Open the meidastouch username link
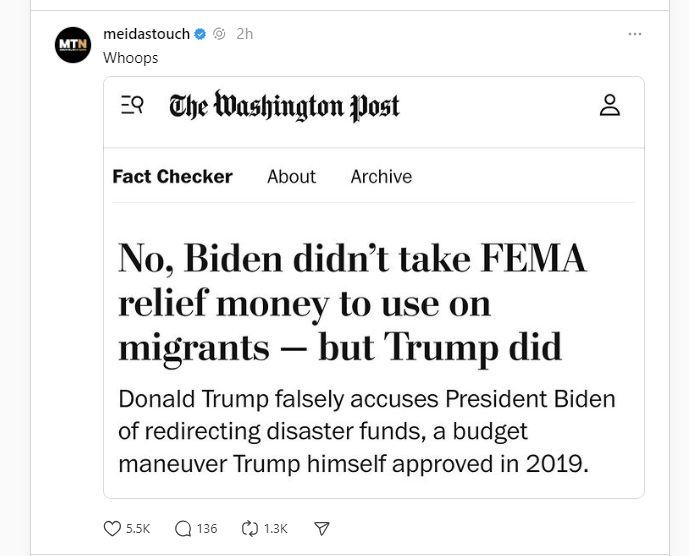Image resolution: width=689 pixels, height=556 pixels. pyautogui.click(x=146, y=34)
